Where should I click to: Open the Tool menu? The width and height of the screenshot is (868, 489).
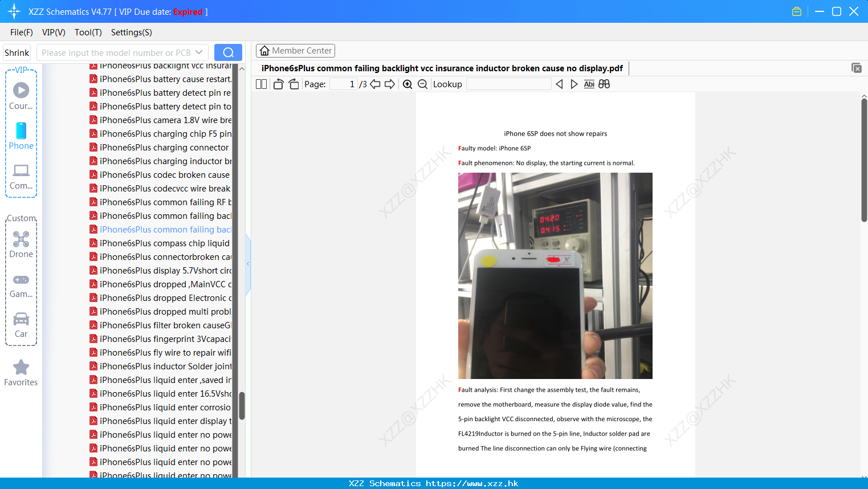coord(88,32)
